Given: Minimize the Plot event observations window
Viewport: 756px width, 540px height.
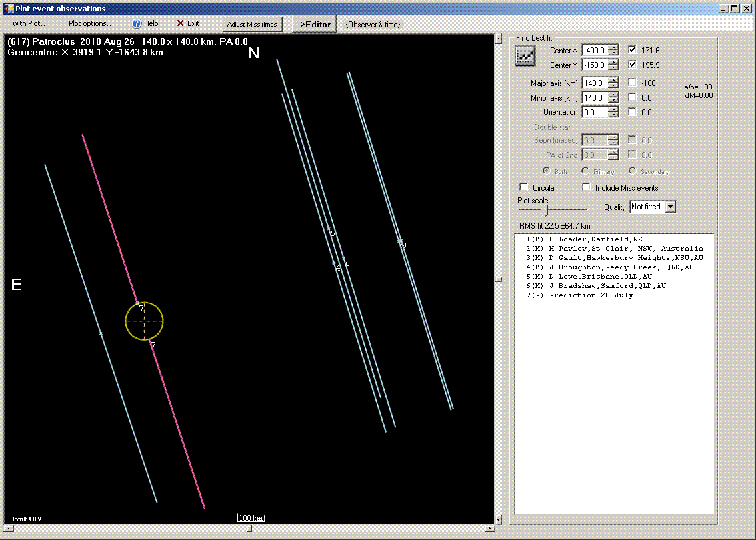Looking at the screenshot, I should pos(724,8).
